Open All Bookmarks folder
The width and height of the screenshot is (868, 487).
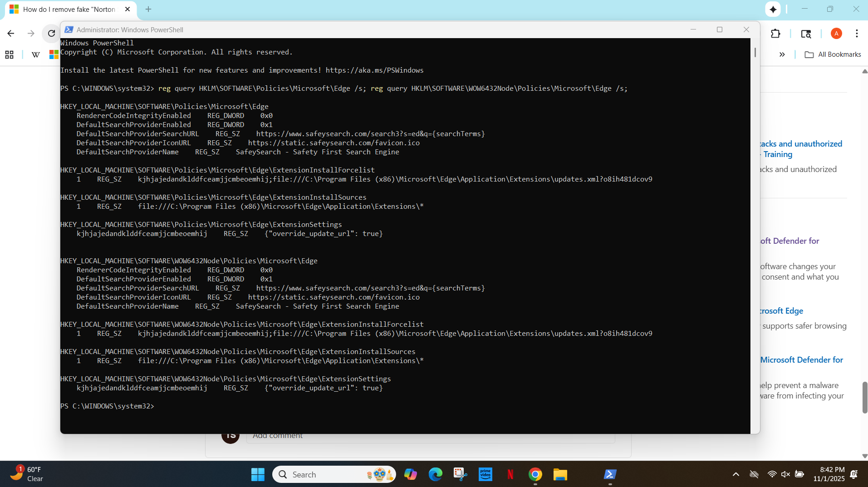coord(833,54)
